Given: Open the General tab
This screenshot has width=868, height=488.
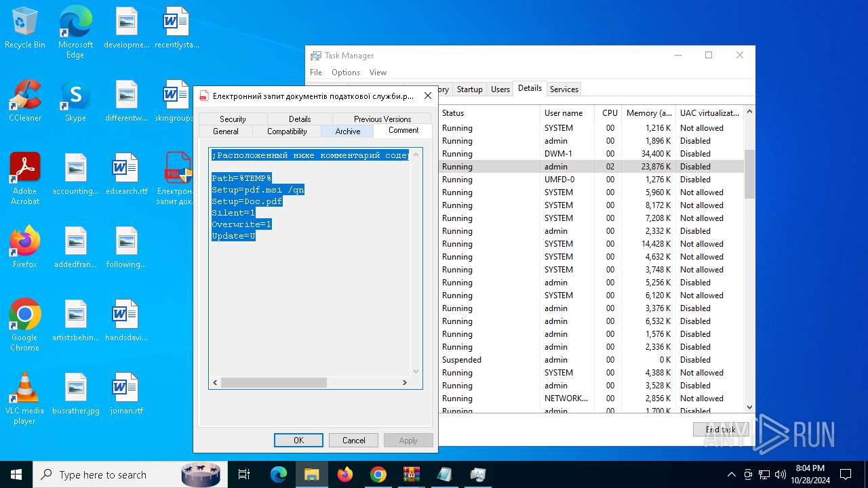Looking at the screenshot, I should click(226, 131).
